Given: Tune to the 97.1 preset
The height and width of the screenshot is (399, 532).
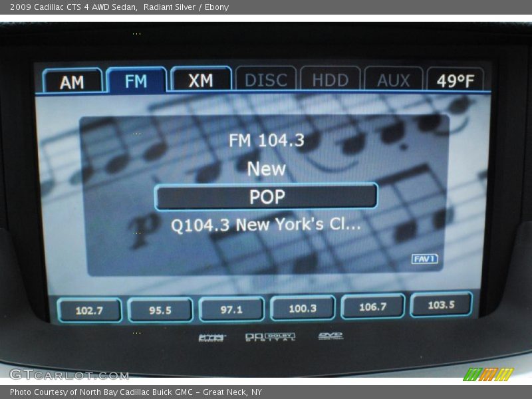Looking at the screenshot, I should 231,309.
